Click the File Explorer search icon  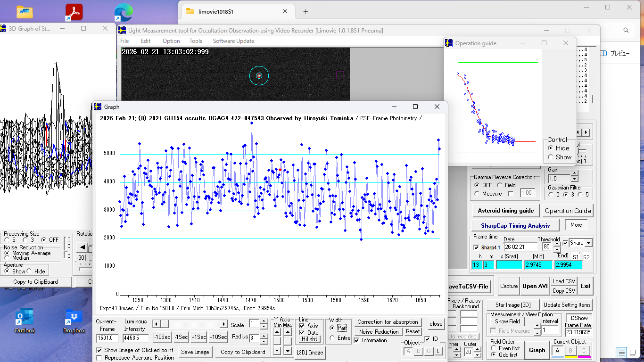coord(626,30)
